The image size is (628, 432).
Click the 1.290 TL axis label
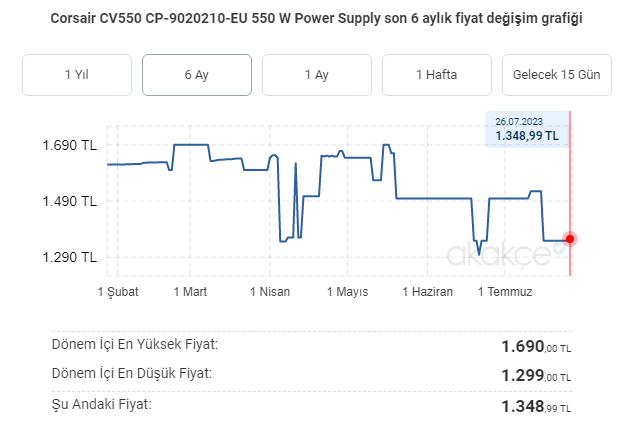pos(69,258)
